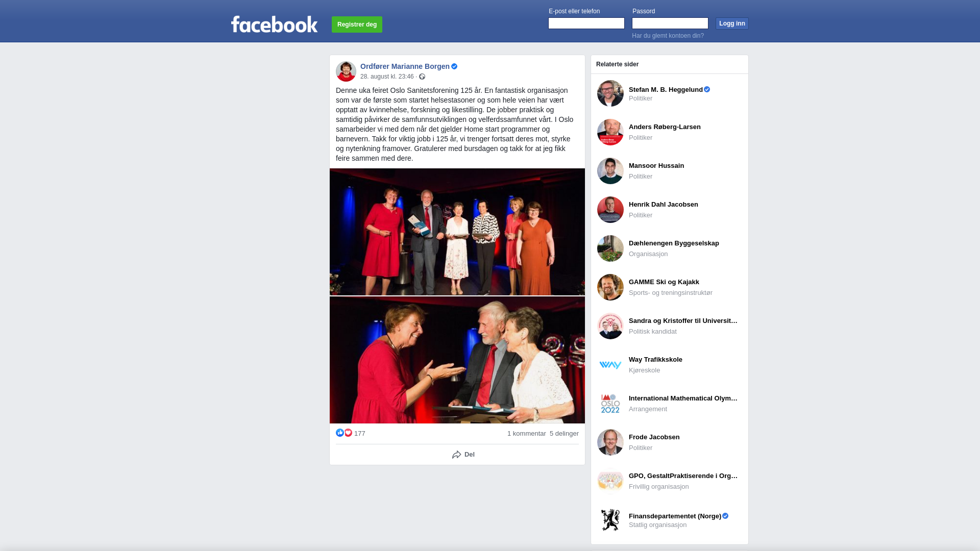Open the 1 kommentar link
This screenshot has width=980, height=551.
(x=527, y=434)
